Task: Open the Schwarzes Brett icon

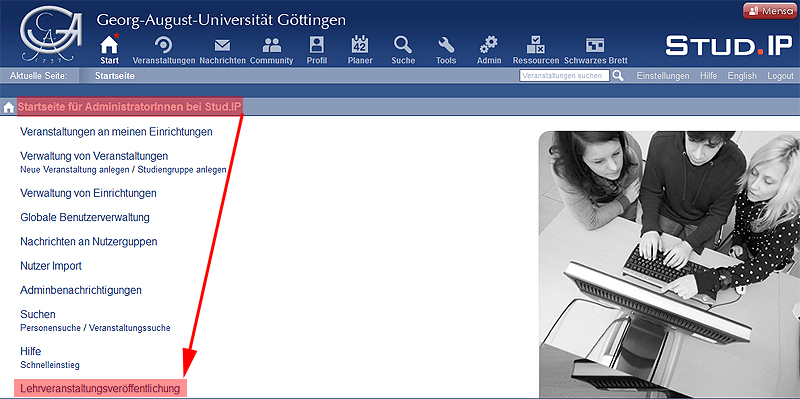Action: (595, 45)
